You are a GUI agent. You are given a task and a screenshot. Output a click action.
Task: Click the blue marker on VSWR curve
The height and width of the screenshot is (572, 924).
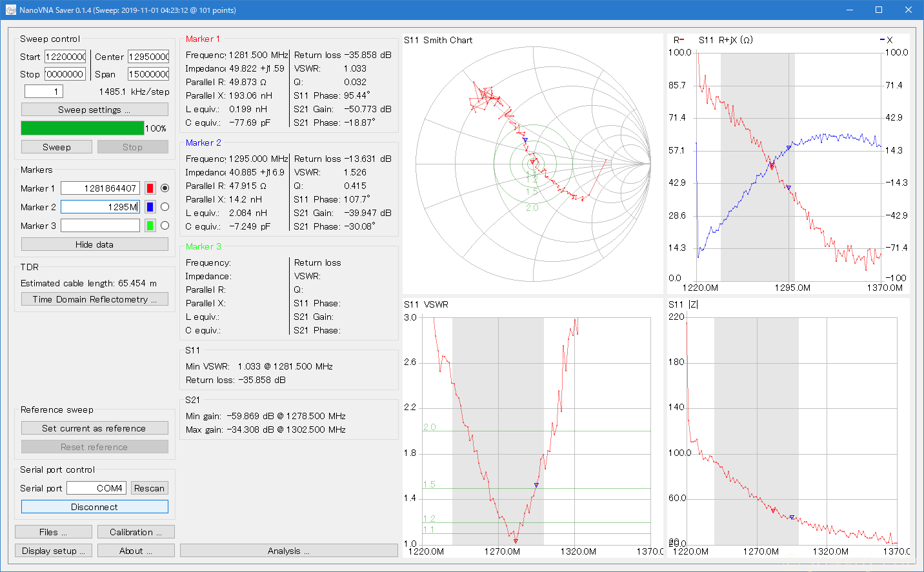[536, 485]
